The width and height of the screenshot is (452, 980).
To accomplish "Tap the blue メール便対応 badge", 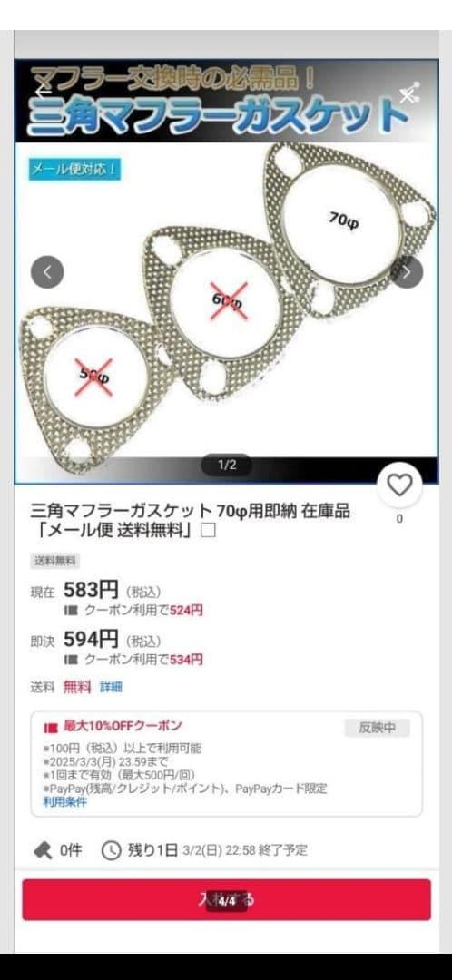I will [74, 170].
